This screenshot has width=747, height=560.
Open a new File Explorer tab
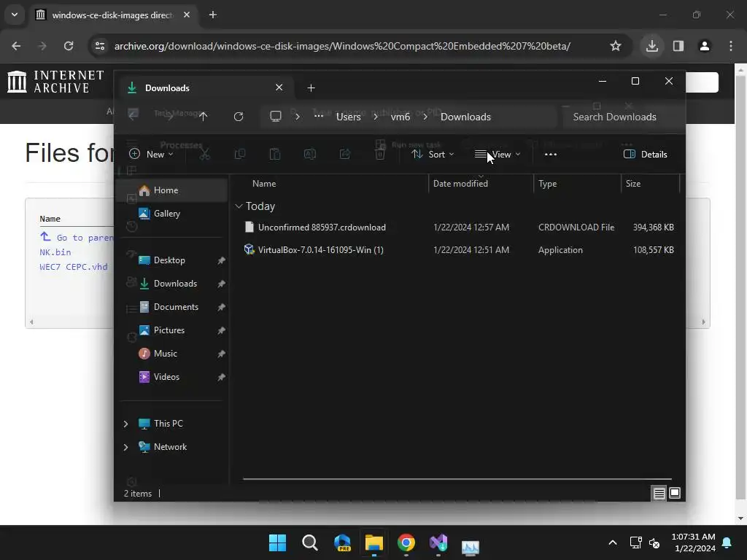point(311,87)
